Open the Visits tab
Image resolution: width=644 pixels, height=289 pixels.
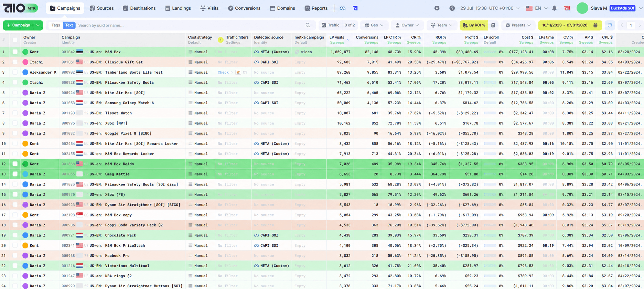(209, 8)
